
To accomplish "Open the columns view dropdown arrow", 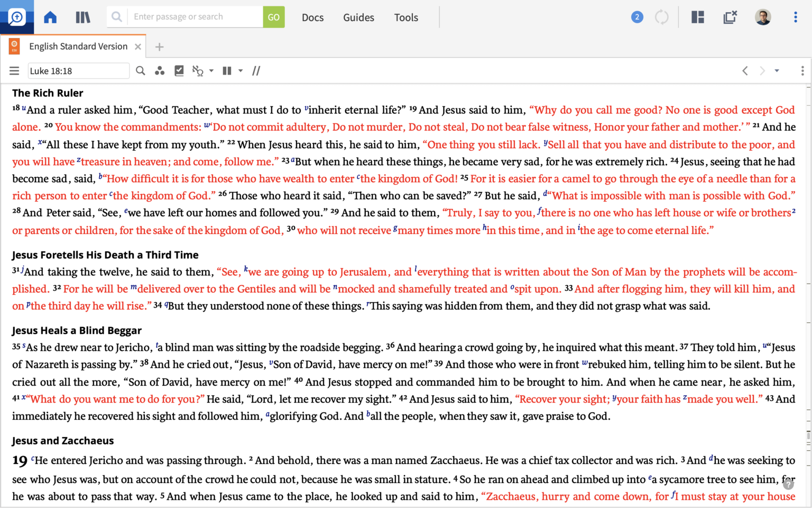I will coord(241,70).
